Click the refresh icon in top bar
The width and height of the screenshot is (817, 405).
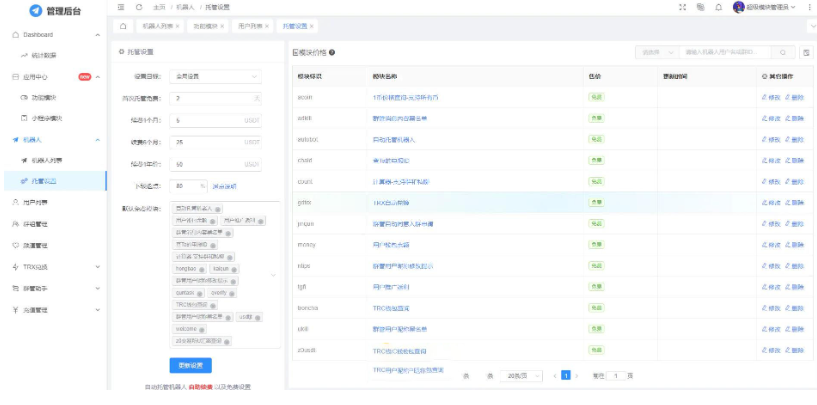point(136,7)
